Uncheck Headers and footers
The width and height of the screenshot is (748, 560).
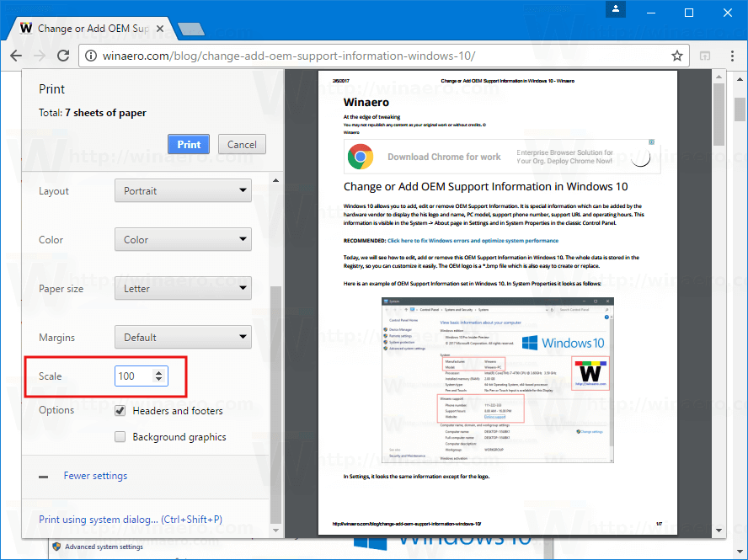pos(120,410)
